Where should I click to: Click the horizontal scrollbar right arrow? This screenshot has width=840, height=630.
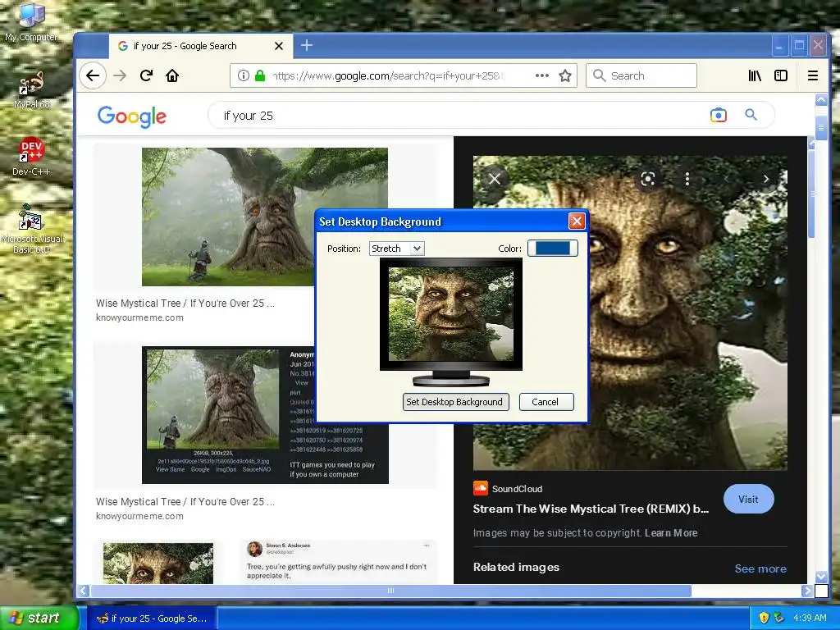(x=807, y=591)
